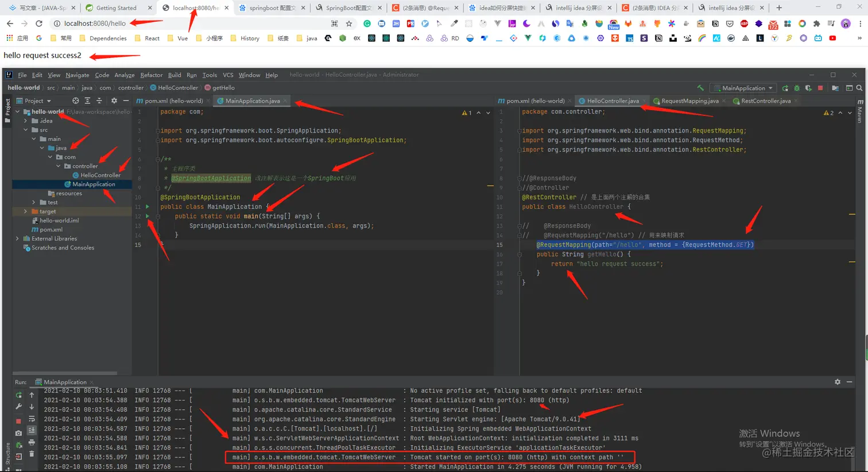Image resolution: width=868 pixels, height=472 pixels.
Task: Collapse the hello-world root folder
Action: coord(18,112)
